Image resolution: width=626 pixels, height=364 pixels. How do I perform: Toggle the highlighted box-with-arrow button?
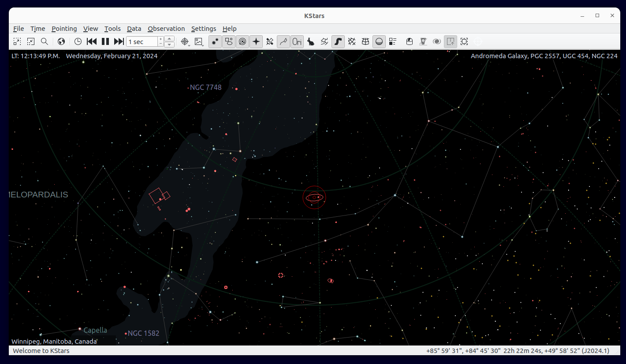coord(451,41)
